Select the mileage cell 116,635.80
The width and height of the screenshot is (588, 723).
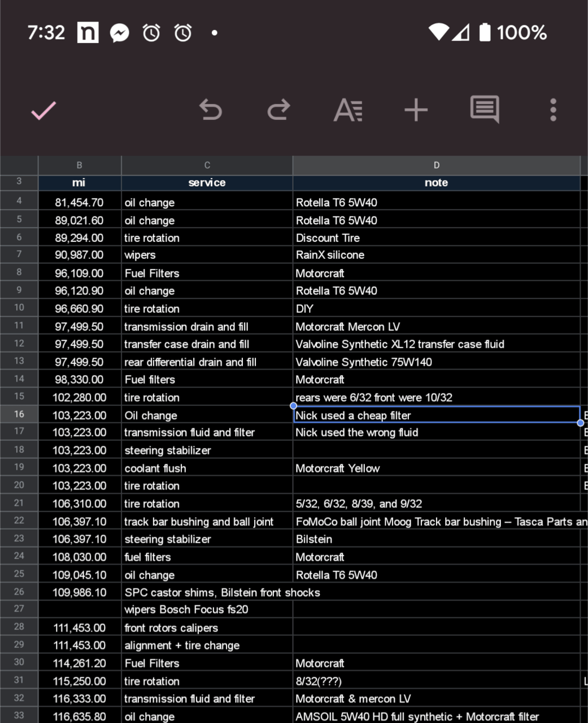click(80, 716)
